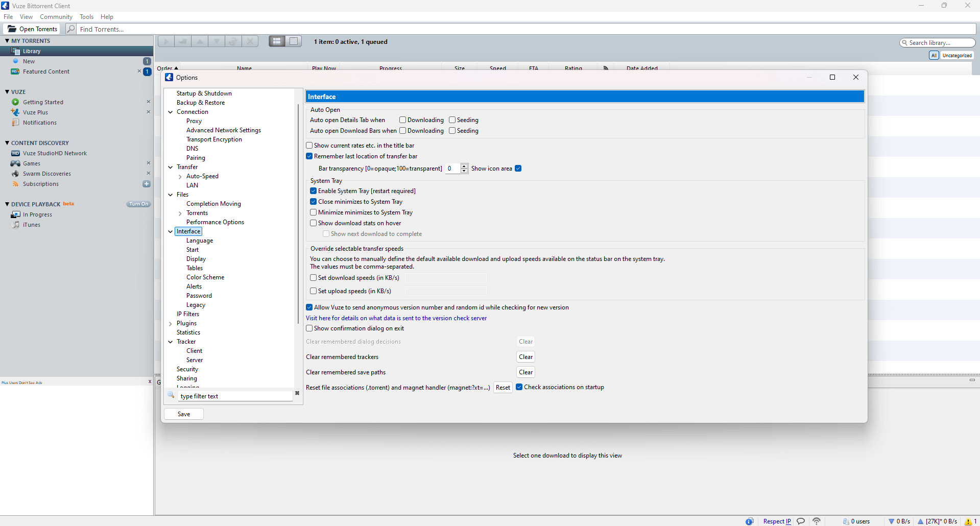Click the toolbar Play/Start torrent button
Screen dimensions: 980x526
166,41
